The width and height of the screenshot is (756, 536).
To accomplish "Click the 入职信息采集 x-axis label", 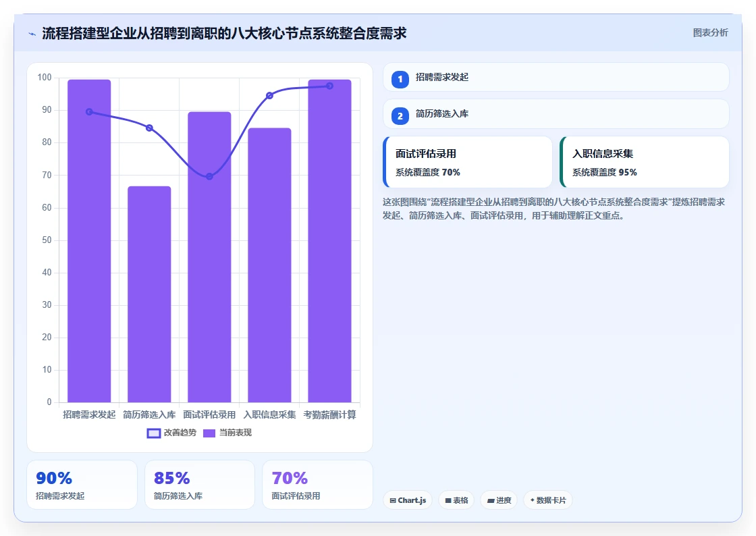I will tap(269, 414).
